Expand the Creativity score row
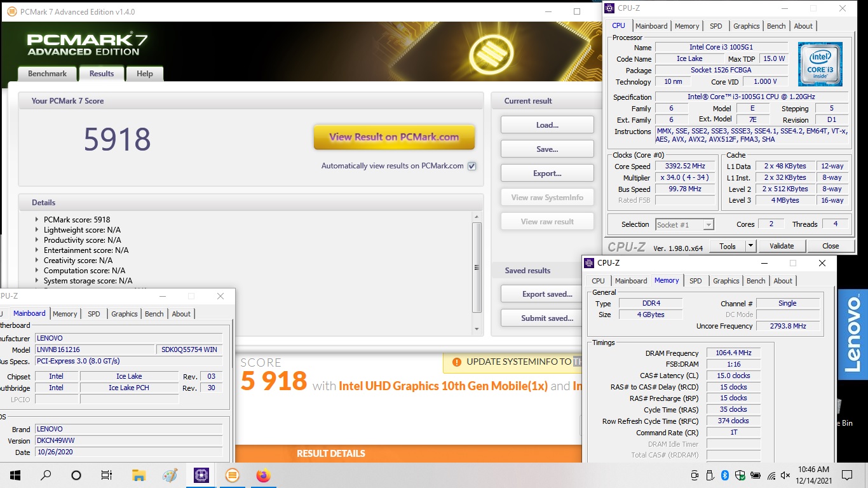This screenshot has width=868, height=488. [37, 261]
